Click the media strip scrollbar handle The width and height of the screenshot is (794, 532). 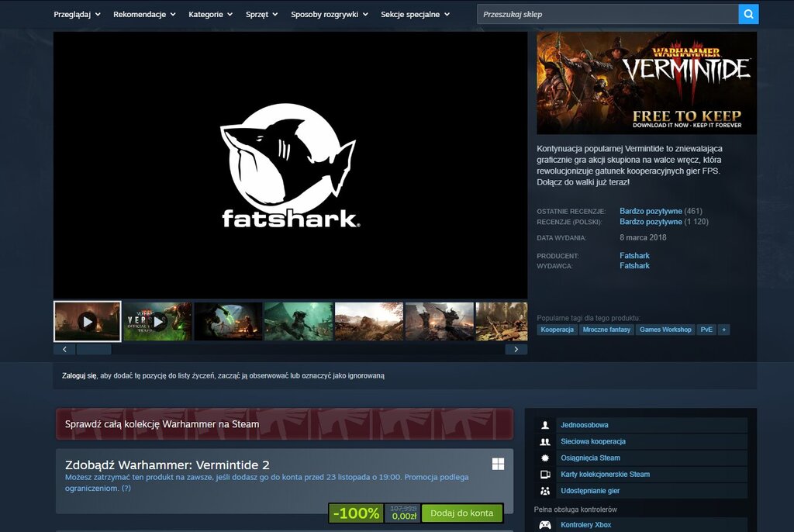94,349
